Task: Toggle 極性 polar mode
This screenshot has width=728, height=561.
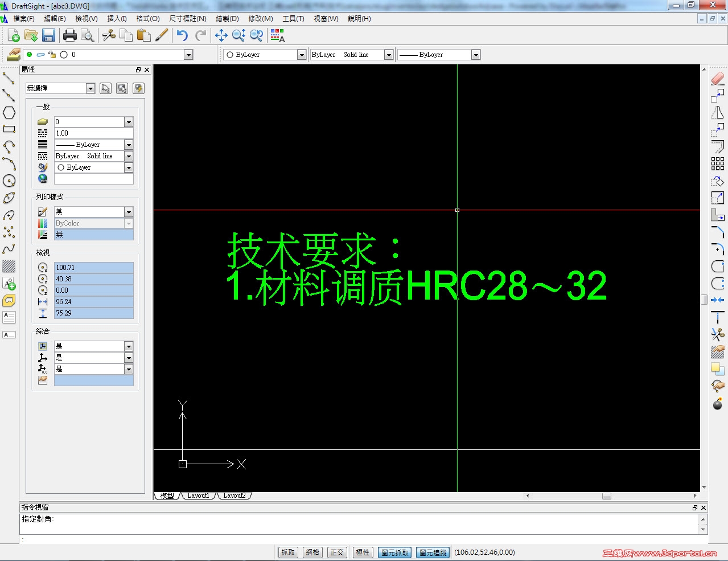Action: (362, 552)
